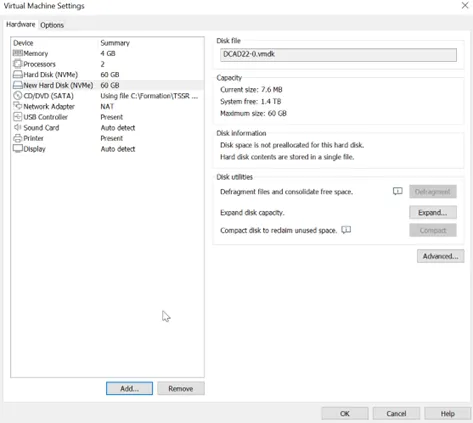
Task: Select the USB Controller row label
Action: pos(46,117)
